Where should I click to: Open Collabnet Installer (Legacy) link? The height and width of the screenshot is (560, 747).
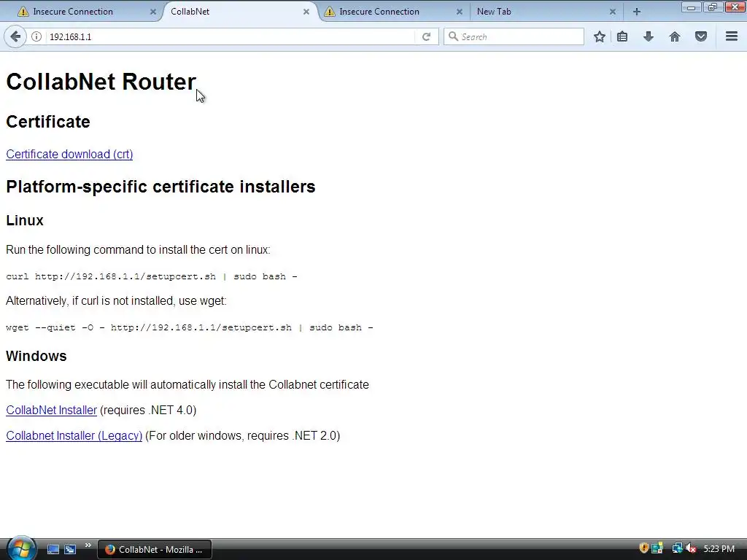74,436
